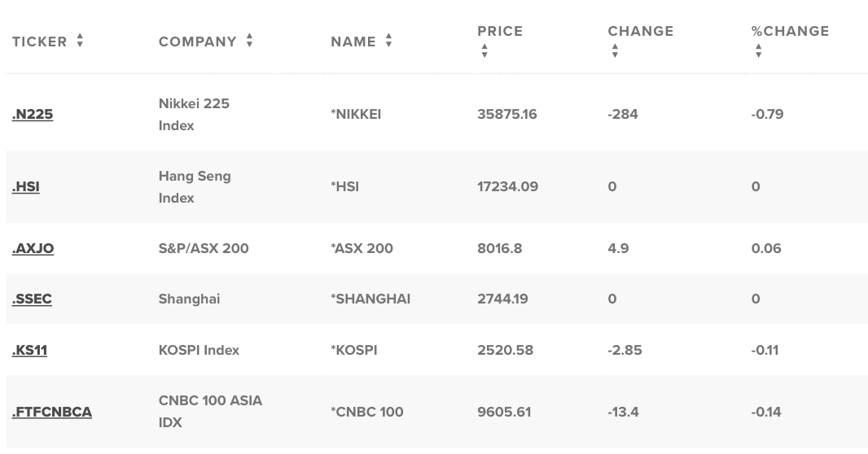Viewport: 868px width, 454px height.
Task: Click the CNBC 100 ASIA IDX cell
Action: [x=210, y=412]
